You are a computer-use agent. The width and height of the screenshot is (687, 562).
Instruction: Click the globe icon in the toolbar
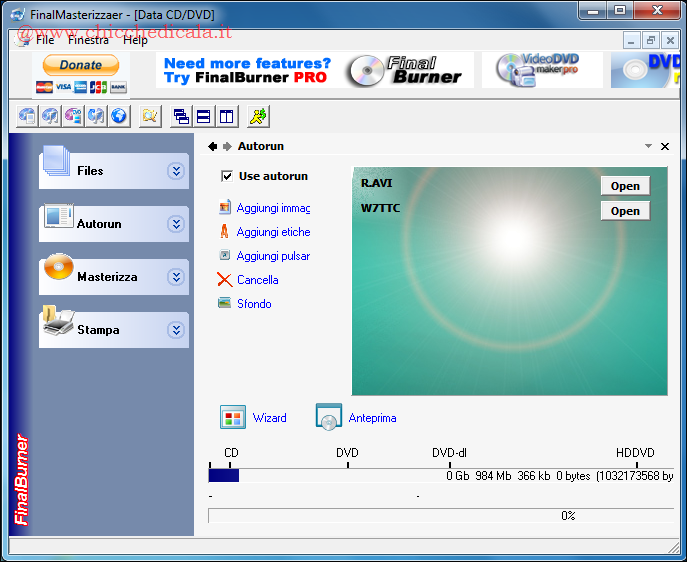click(x=119, y=116)
